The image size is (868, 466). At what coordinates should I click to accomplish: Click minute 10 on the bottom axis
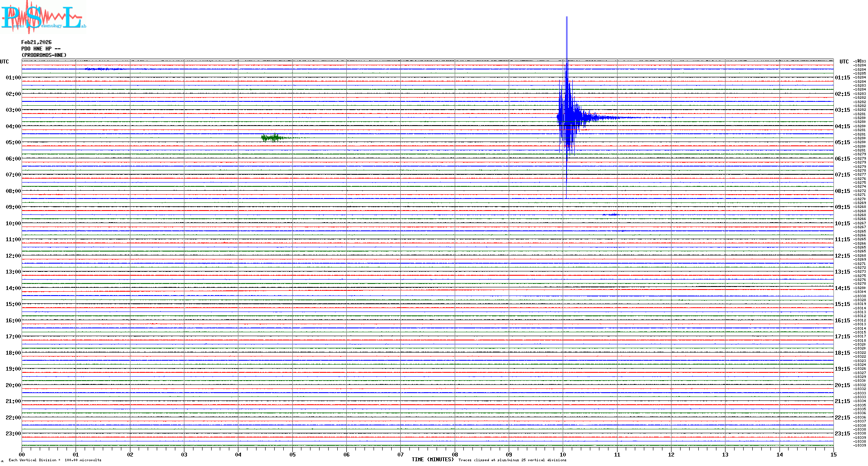563,454
